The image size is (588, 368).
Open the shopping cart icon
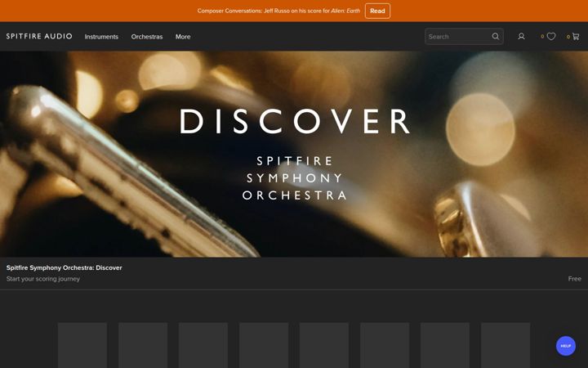[x=576, y=37]
